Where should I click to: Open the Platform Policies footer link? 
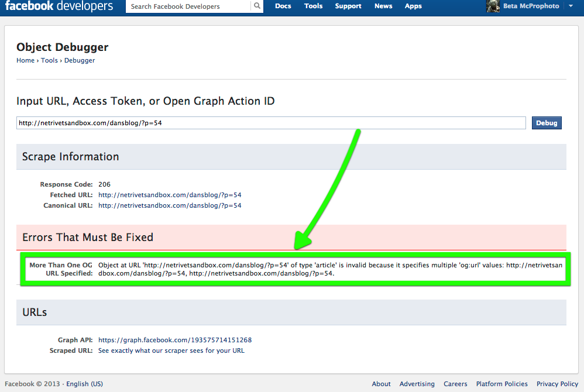point(501,384)
